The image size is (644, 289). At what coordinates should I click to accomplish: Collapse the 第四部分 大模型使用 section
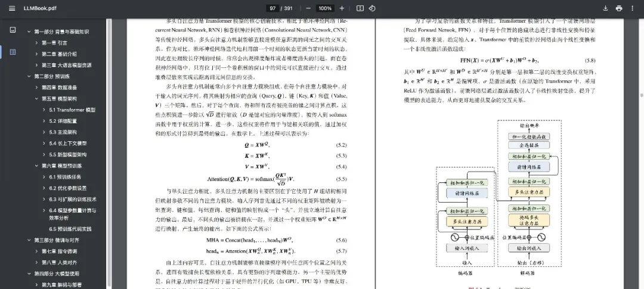pos(29,274)
